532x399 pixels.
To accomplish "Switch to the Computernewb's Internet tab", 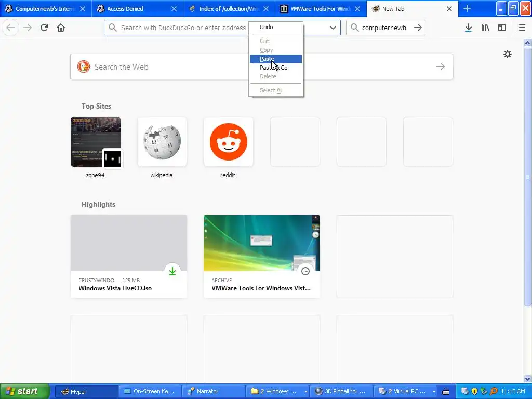I will point(46,8).
